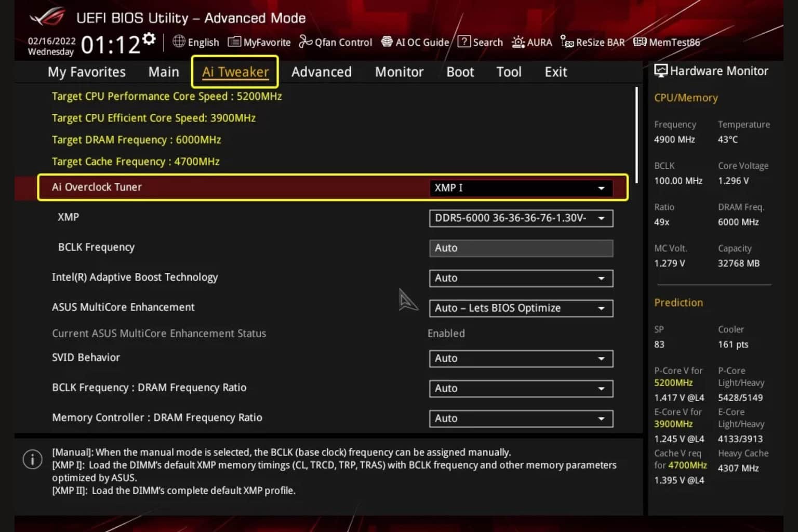This screenshot has height=532, width=798.
Task: Open SVID Behavior dropdown
Action: tap(521, 358)
